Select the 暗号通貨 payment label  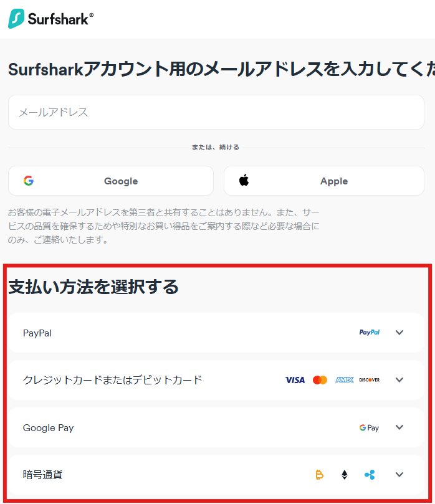coord(43,475)
